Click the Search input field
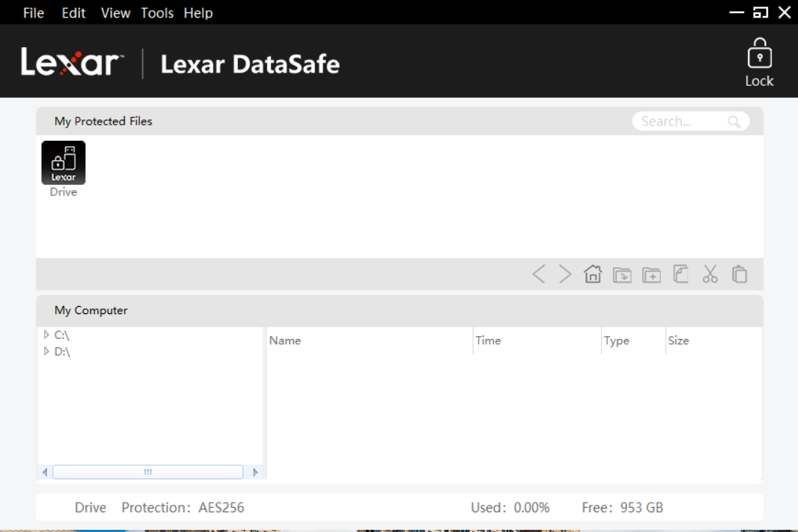This screenshot has width=798, height=532. pos(681,121)
